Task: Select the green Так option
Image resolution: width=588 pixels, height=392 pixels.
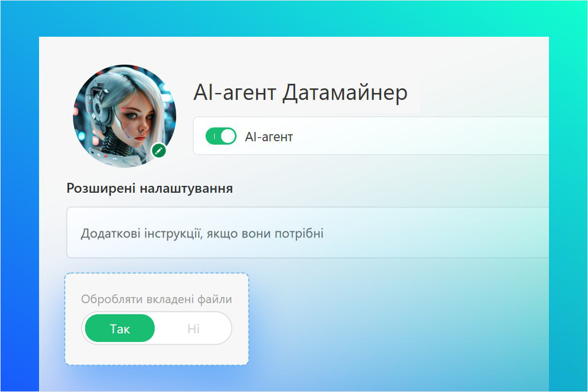Action: point(120,329)
